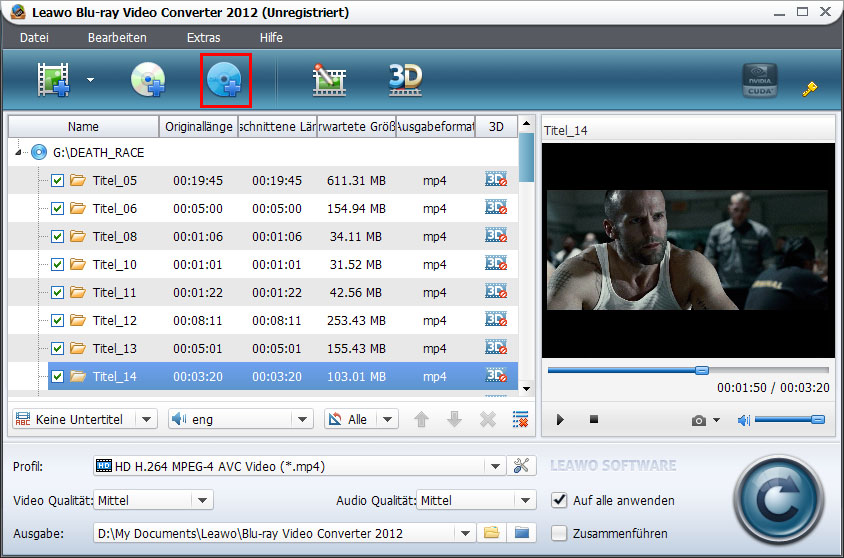Click the clear list icon
Screen dimensions: 844x558
tap(521, 419)
